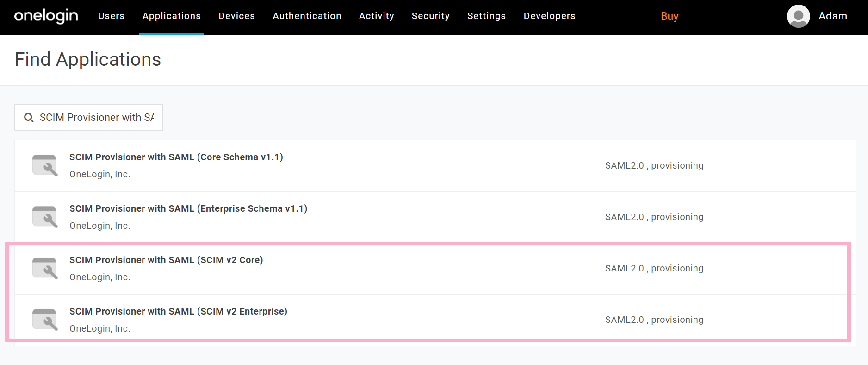Viewport: 868px width, 365px height.
Task: Click the OneLogin logo
Action: (46, 16)
